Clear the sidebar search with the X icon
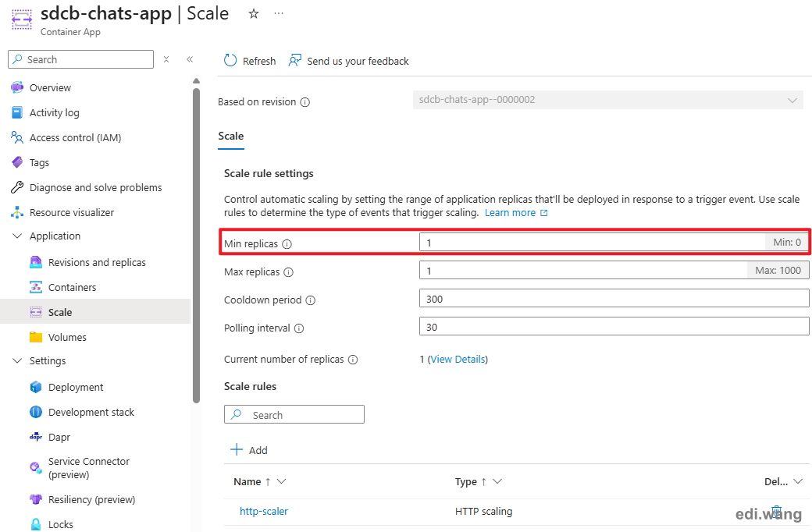Screen dimensions: 812x532 166,59
